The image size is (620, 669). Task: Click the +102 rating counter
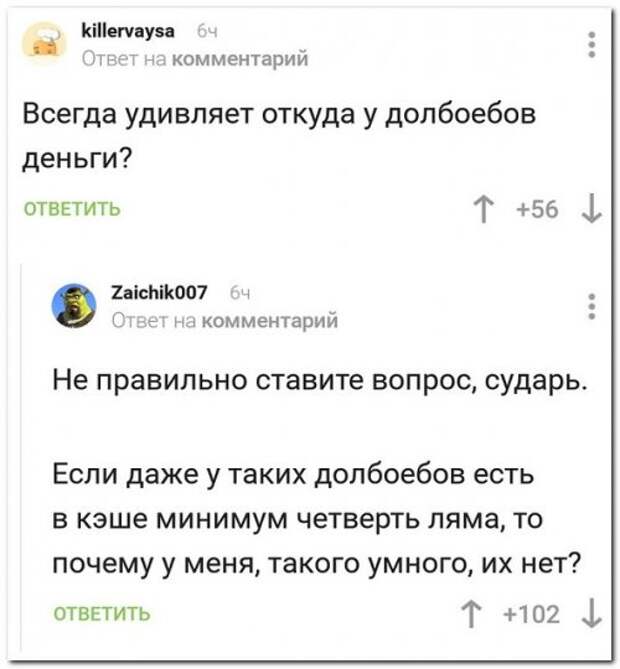coord(532,614)
